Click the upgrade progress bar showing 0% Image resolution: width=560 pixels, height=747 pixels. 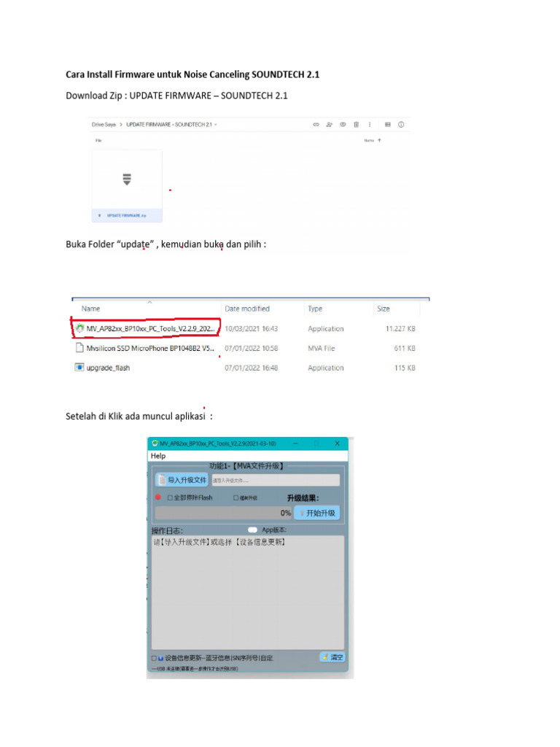click(x=223, y=513)
